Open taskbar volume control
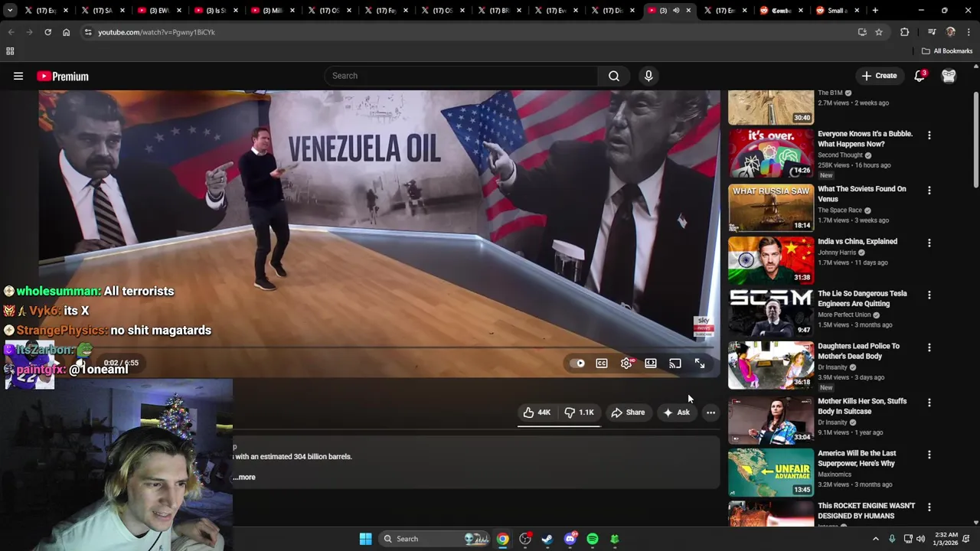 920,539
